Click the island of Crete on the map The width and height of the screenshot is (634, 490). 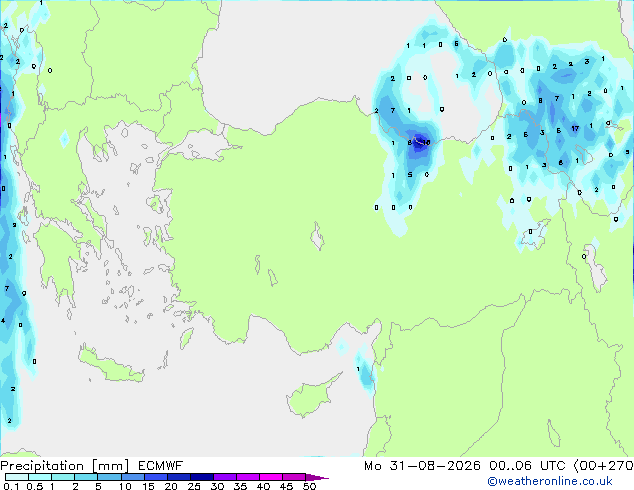[110, 366]
